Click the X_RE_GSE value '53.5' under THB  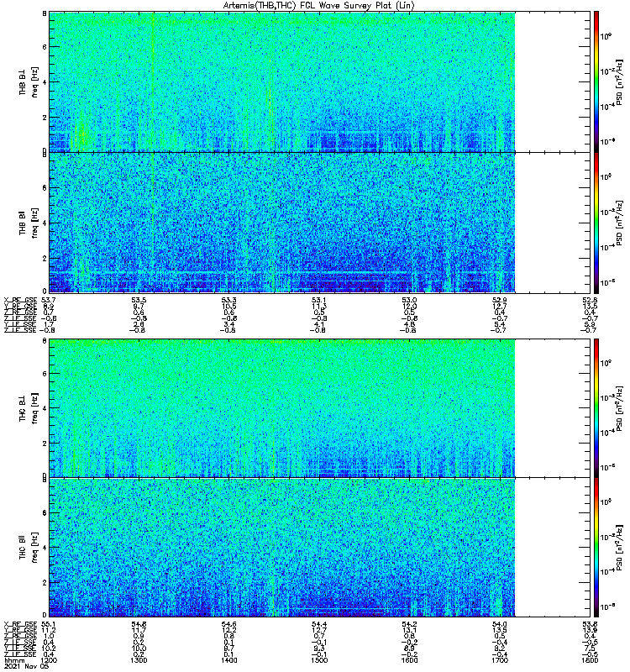point(139,300)
